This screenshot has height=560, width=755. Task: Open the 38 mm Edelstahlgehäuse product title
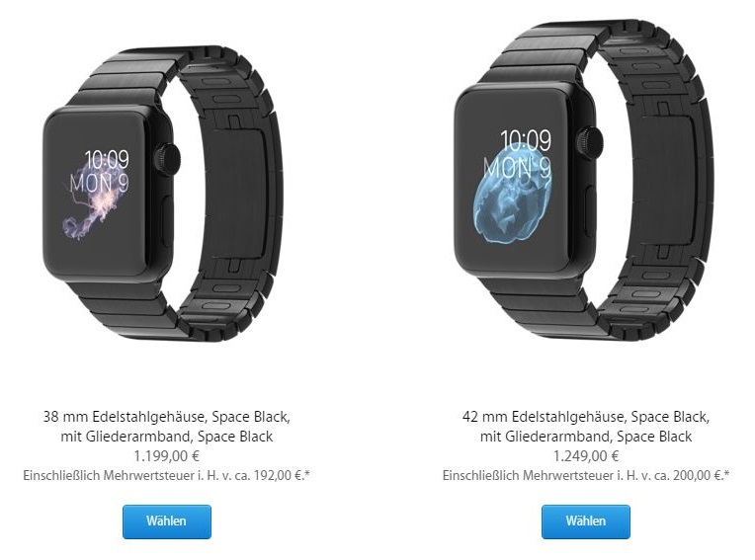[167, 427]
